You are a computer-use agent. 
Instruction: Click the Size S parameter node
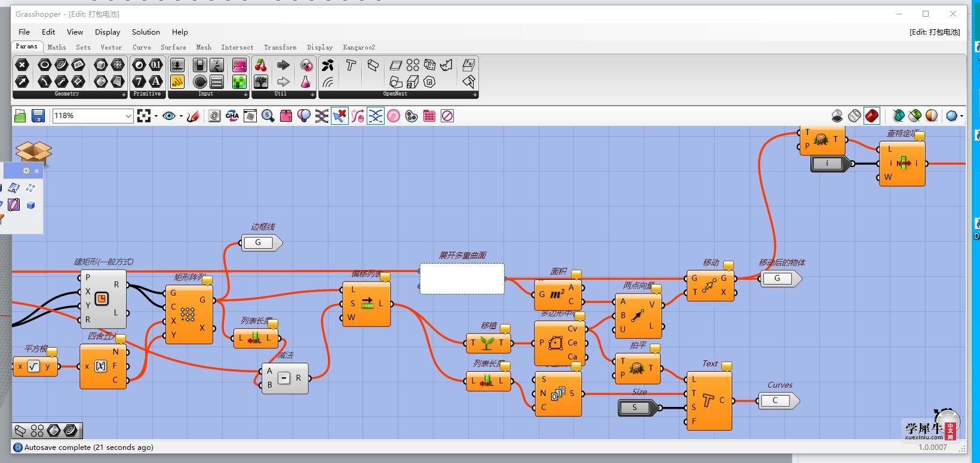click(x=639, y=408)
